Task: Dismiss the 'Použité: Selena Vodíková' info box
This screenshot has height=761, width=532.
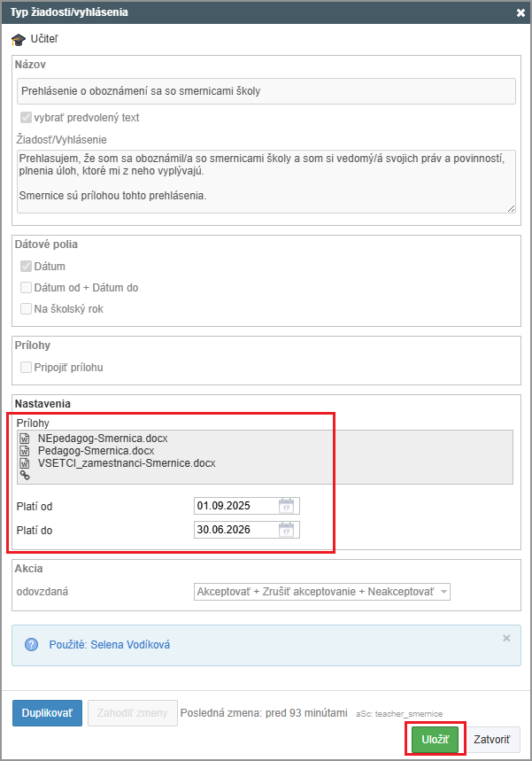Action: (x=506, y=638)
